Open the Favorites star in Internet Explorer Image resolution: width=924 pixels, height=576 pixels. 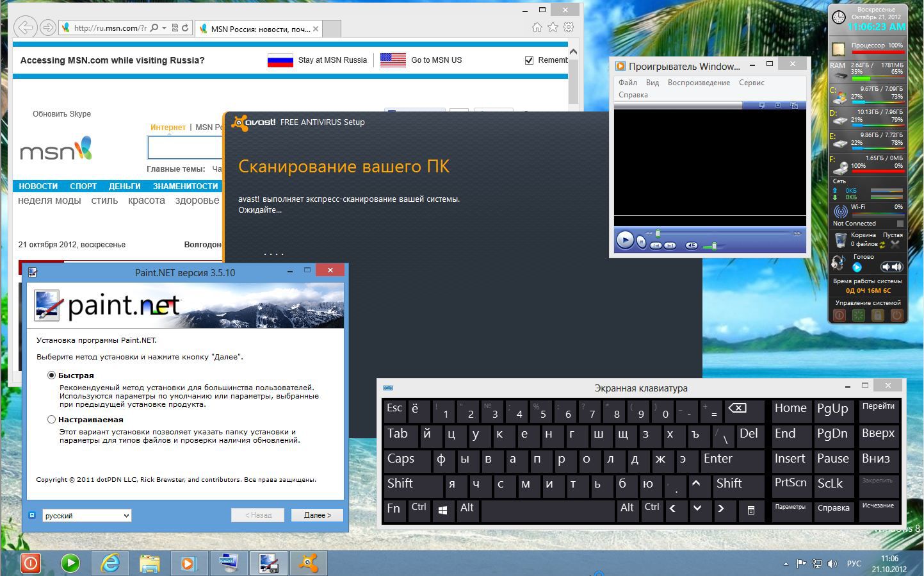[x=553, y=28]
